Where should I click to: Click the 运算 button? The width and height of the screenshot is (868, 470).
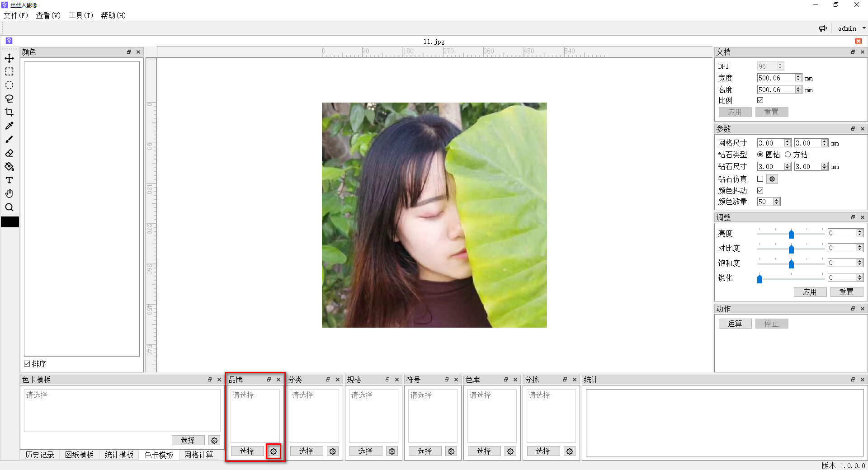tap(735, 324)
